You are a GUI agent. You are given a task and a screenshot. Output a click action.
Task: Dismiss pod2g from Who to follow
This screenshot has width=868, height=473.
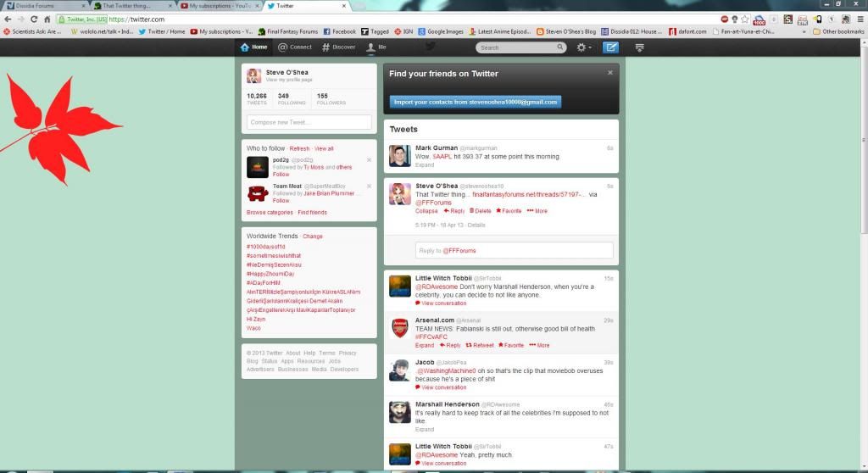(370, 160)
